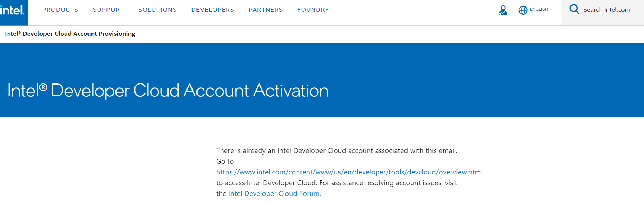
Task: Open the user account sign-in icon
Action: coord(503,10)
